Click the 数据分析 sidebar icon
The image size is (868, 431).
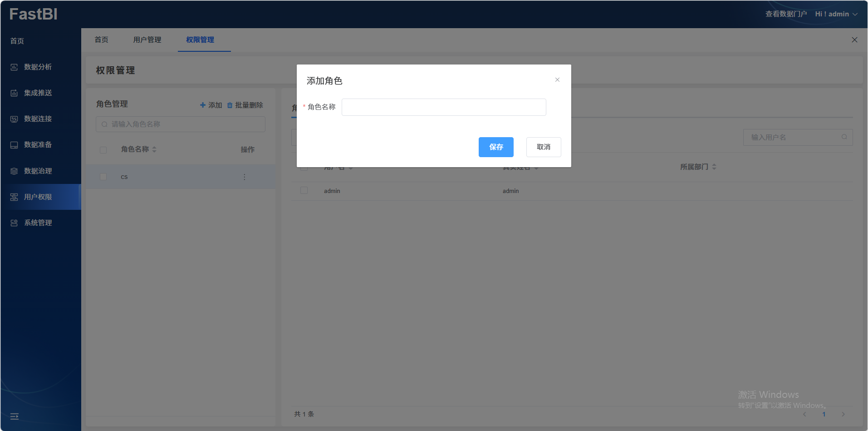coord(14,67)
